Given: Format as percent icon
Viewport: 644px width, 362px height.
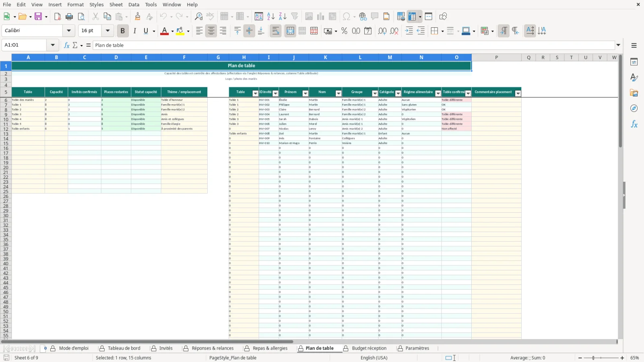Looking at the screenshot, I should [344, 31].
